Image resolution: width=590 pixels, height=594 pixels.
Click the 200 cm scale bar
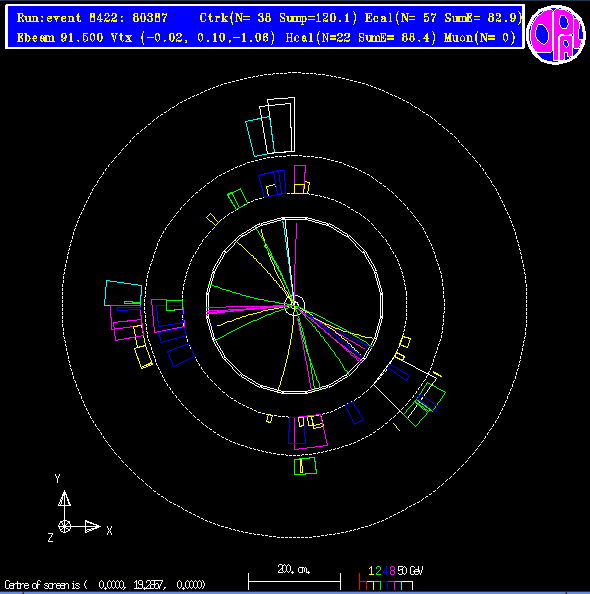pos(294,581)
